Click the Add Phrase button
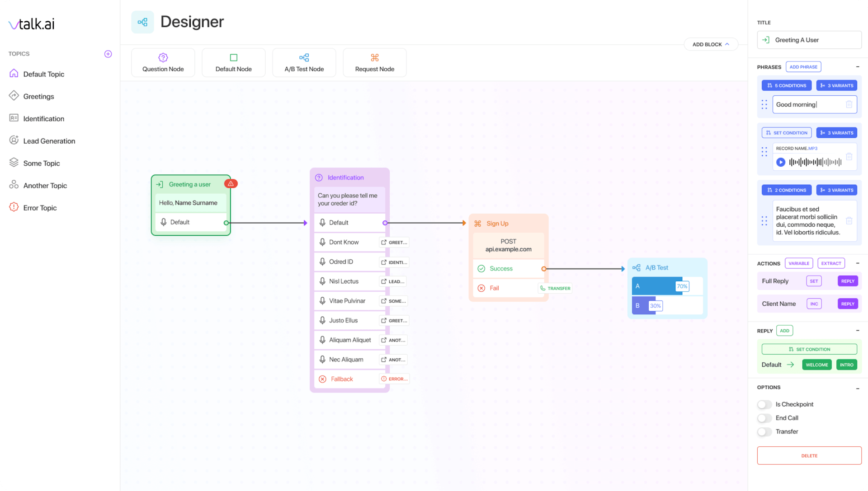Screen dimensions: 868x491 pyautogui.click(x=803, y=67)
